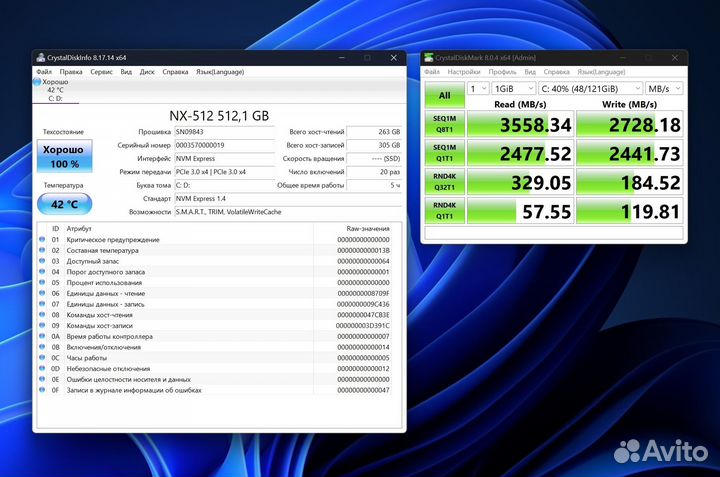Open Профиль menu in CrystalDiskMark

pyautogui.click(x=502, y=72)
